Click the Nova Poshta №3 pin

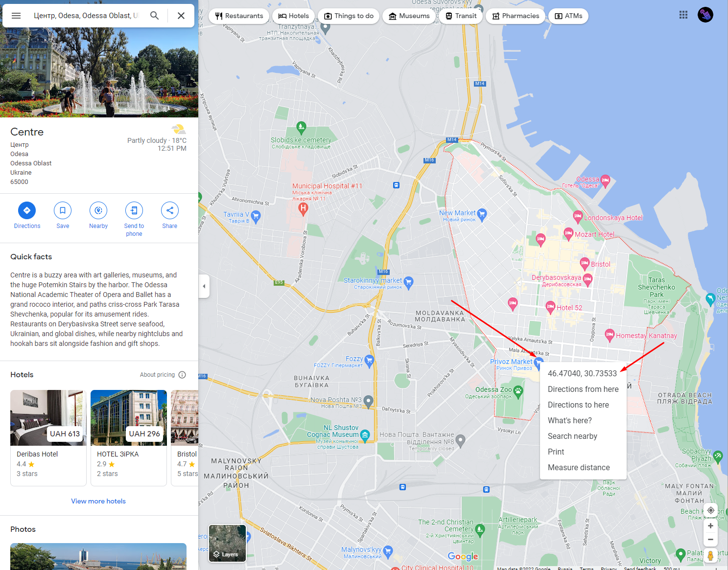tap(368, 401)
